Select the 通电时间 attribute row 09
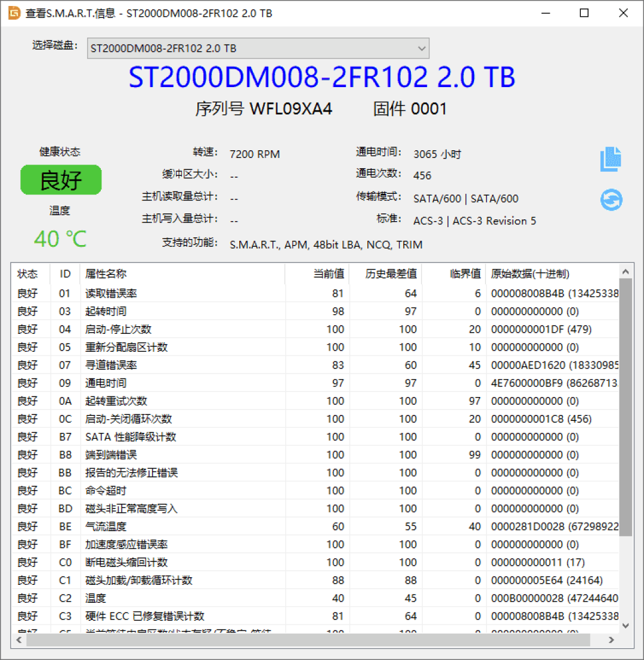644x660 pixels. (x=315, y=383)
